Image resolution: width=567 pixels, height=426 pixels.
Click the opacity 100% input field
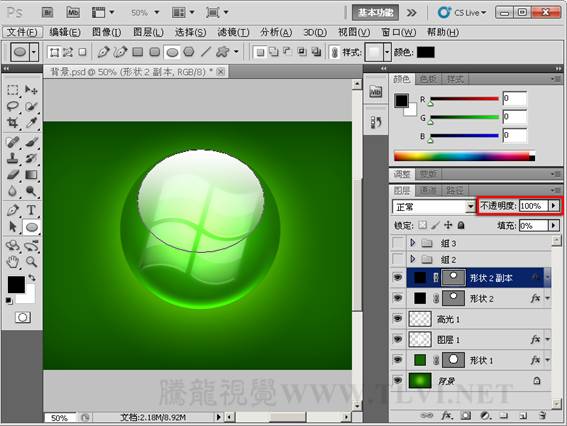tap(533, 206)
